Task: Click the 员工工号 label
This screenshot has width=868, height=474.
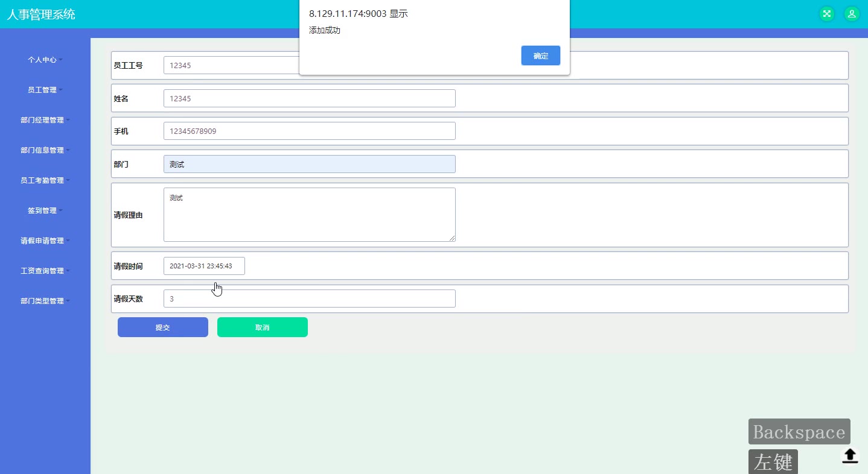Action: point(129,65)
